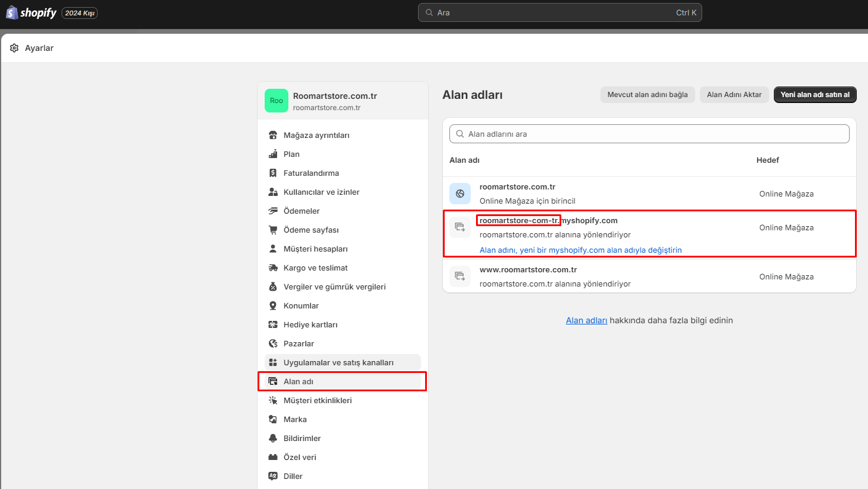This screenshot has height=489, width=868.
Task: Click the Bildirimler bell icon
Action: click(273, 438)
